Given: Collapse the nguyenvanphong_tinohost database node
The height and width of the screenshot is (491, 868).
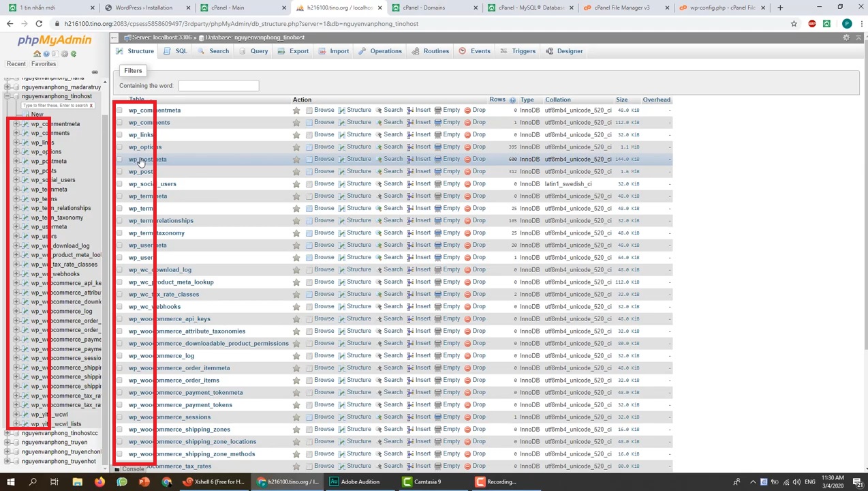Looking at the screenshot, I should (7, 96).
